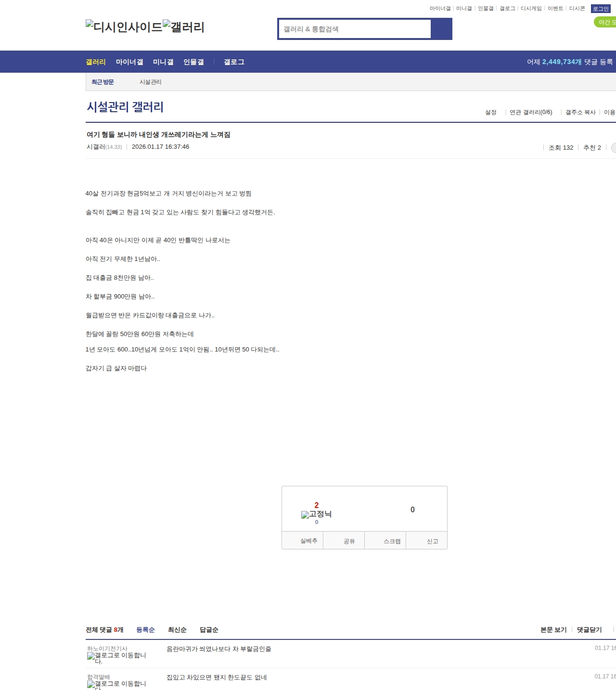Click the 고정닉 badge icon in the vote box
The width and height of the screenshot is (616, 690).
[x=305, y=514]
